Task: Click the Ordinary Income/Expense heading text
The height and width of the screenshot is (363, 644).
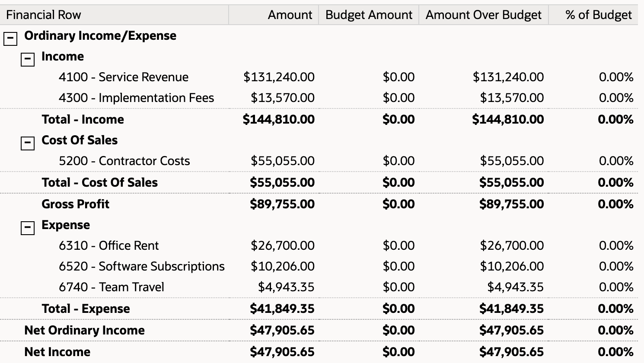Action: click(100, 35)
